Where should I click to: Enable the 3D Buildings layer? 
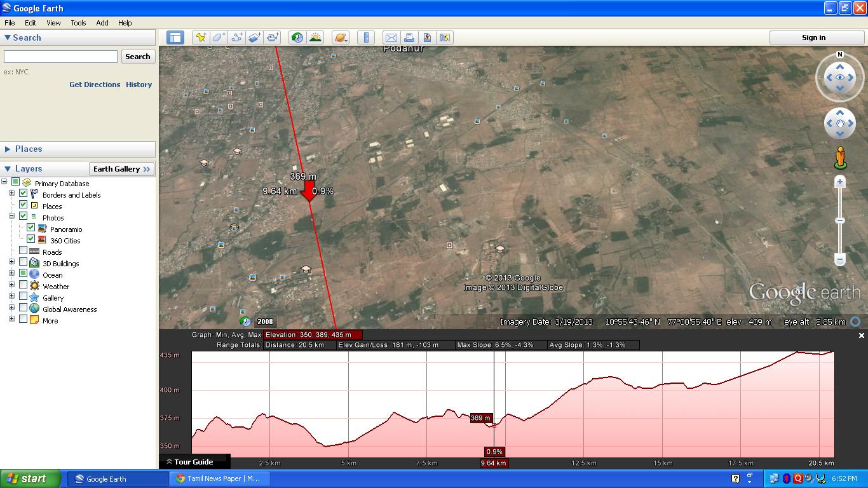coord(23,262)
